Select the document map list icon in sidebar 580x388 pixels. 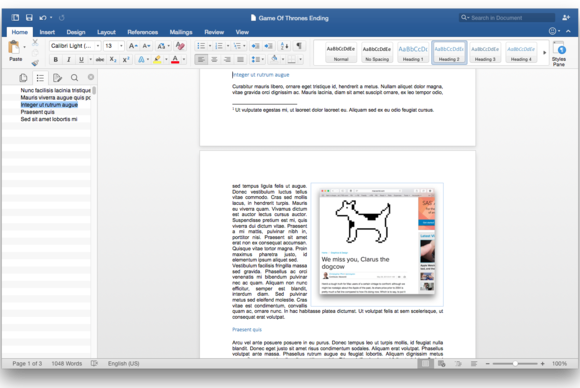point(40,78)
